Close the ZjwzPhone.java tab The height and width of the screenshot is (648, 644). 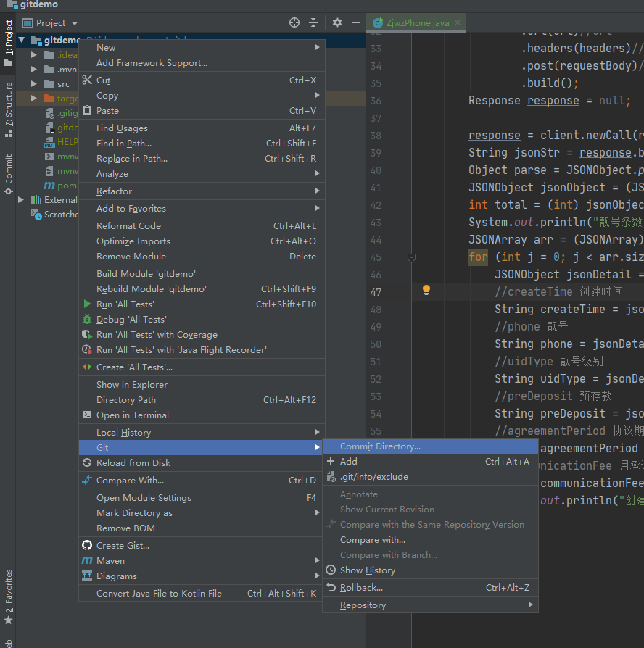click(458, 22)
